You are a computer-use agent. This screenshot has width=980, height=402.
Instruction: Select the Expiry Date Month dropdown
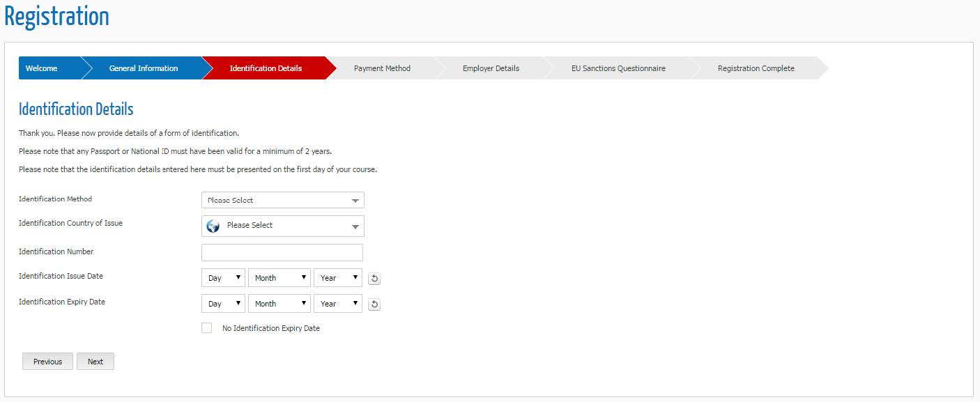coord(280,304)
